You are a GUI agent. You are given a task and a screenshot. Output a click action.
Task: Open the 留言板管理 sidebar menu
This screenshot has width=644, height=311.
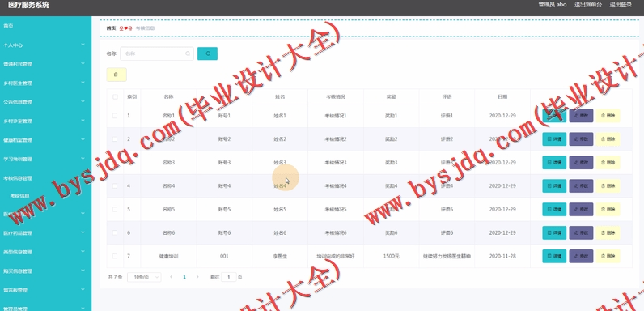45,290
